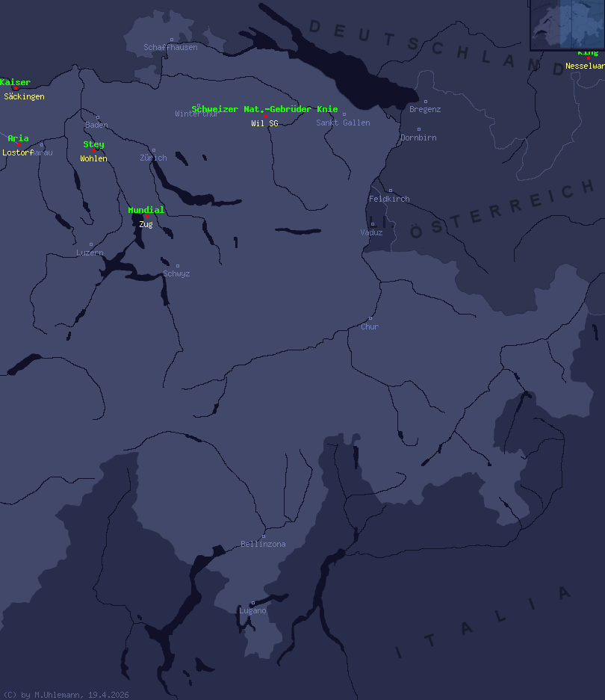Click the M.Uhlemann copyright text
Image resolution: width=605 pixels, height=700 pixels.
[x=66, y=695]
